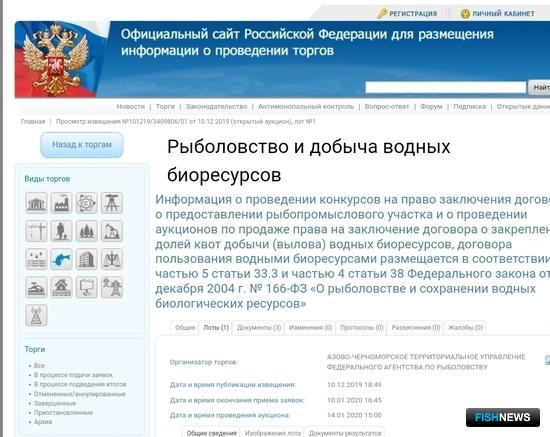Switch to the Лоты (1) tab

(216, 328)
